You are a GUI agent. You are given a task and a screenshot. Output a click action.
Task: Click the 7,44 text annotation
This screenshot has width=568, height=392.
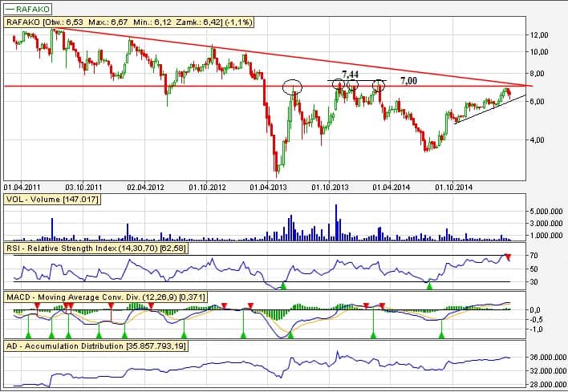350,74
